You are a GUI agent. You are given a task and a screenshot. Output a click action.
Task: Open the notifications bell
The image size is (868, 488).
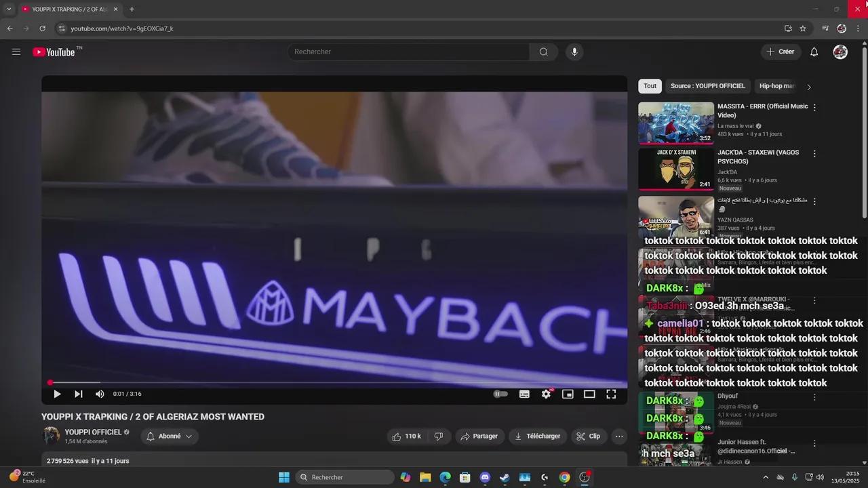[814, 52]
